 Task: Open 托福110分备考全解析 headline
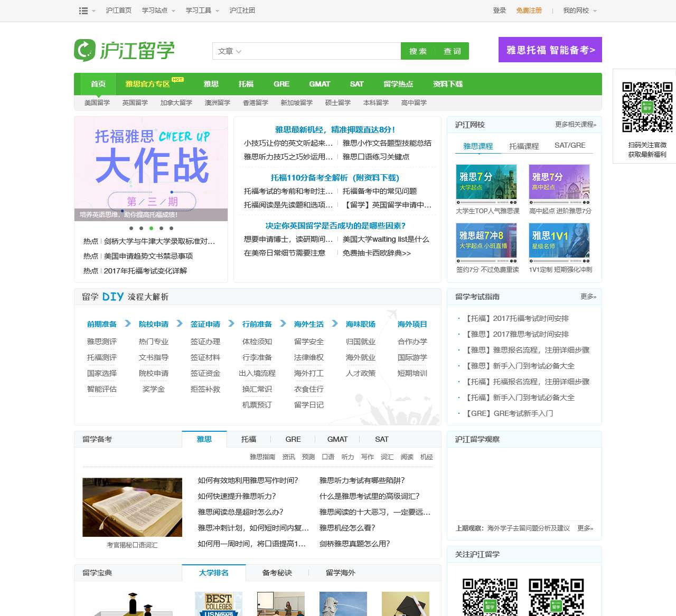(x=335, y=177)
